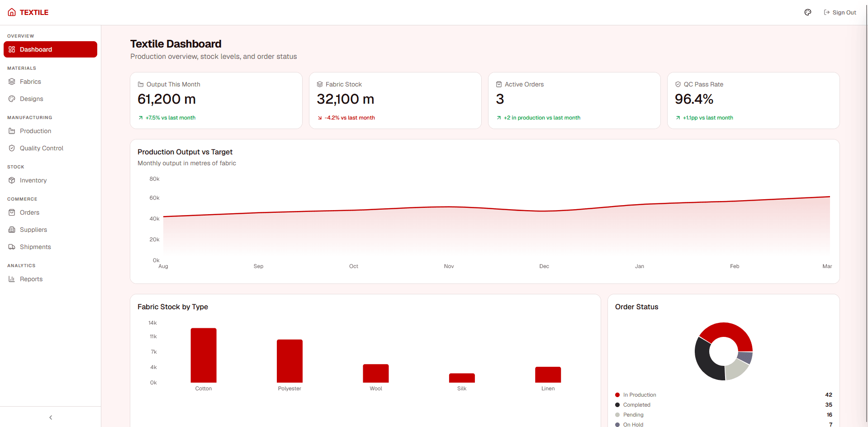Click the Fabric Stock layers icon
The width and height of the screenshot is (868, 427).
point(320,84)
